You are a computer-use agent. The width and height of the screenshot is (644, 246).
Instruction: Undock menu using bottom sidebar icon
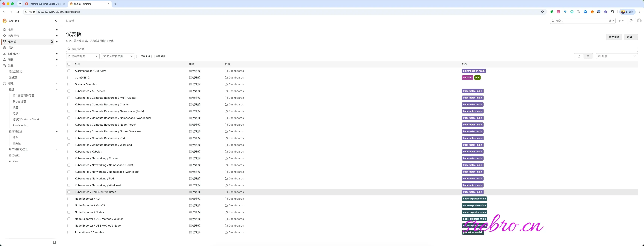(54, 242)
